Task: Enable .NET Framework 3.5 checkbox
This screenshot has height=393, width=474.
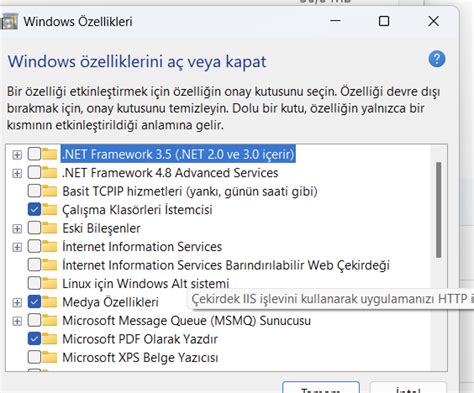Action: [34, 154]
